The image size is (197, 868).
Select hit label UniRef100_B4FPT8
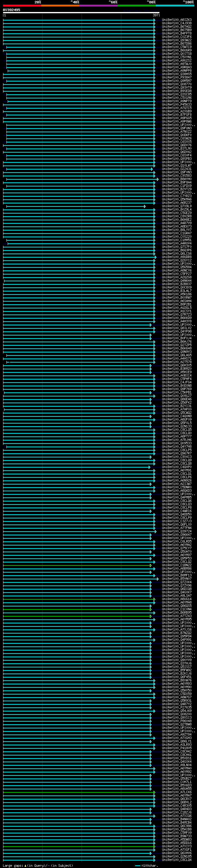(177, 33)
